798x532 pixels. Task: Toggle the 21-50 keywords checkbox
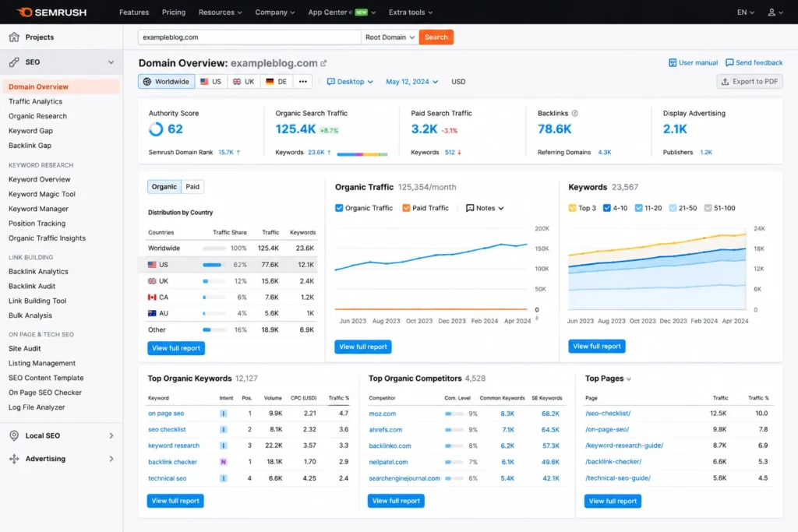coord(673,208)
